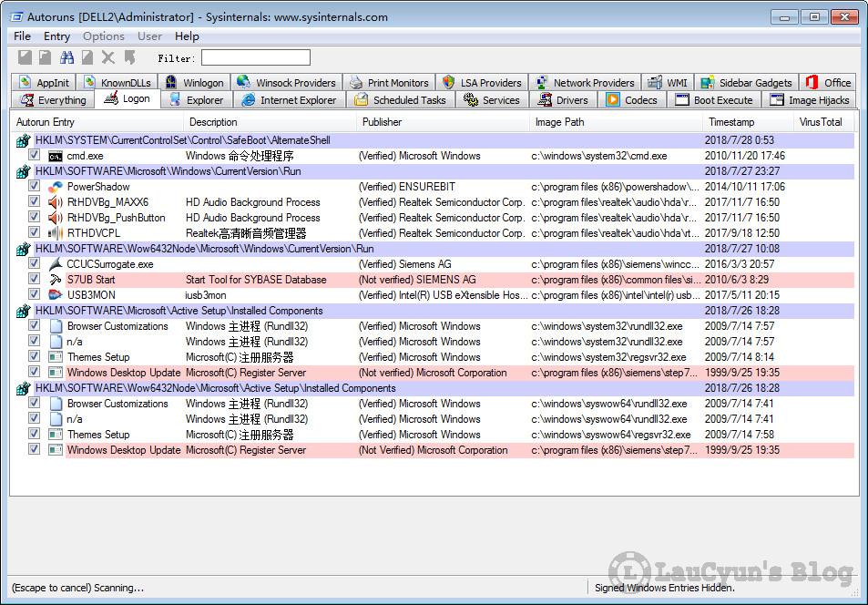868x605 pixels.
Task: Switch to the Internet Explorer tab
Action: [x=290, y=100]
